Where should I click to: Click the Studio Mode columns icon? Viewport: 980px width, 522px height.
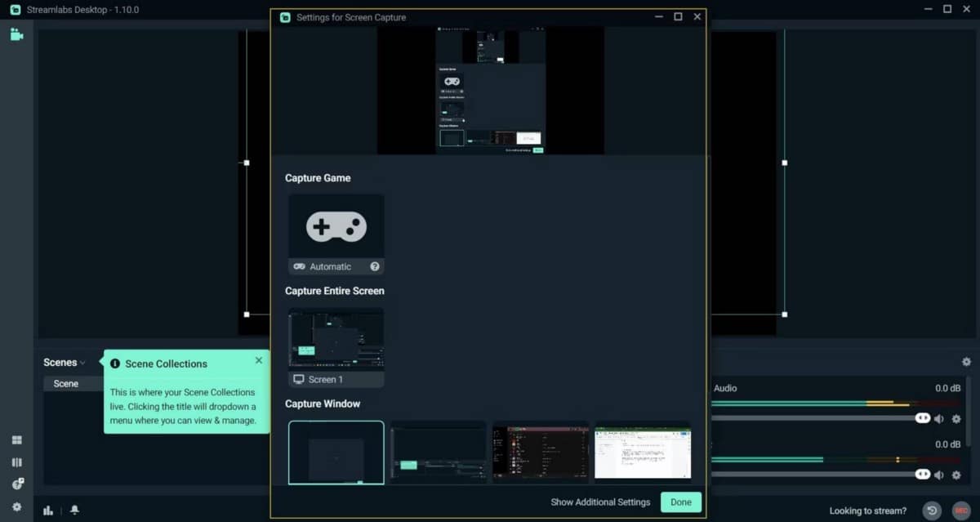[16, 462]
